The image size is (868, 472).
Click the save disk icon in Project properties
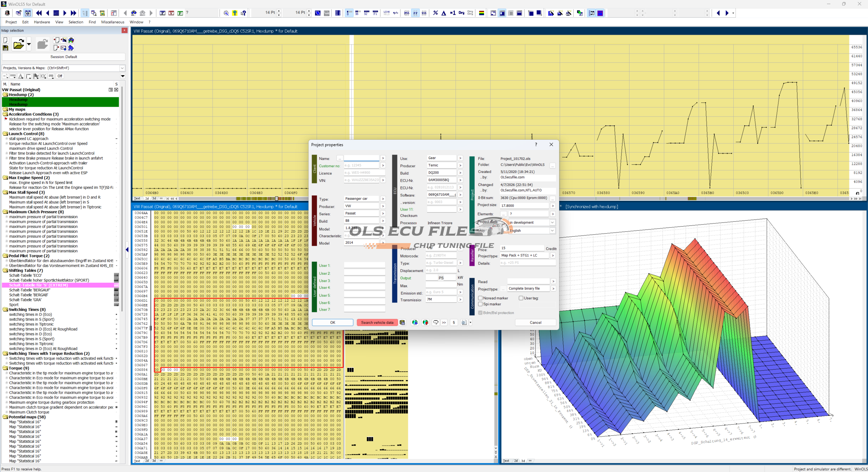pyautogui.click(x=402, y=322)
